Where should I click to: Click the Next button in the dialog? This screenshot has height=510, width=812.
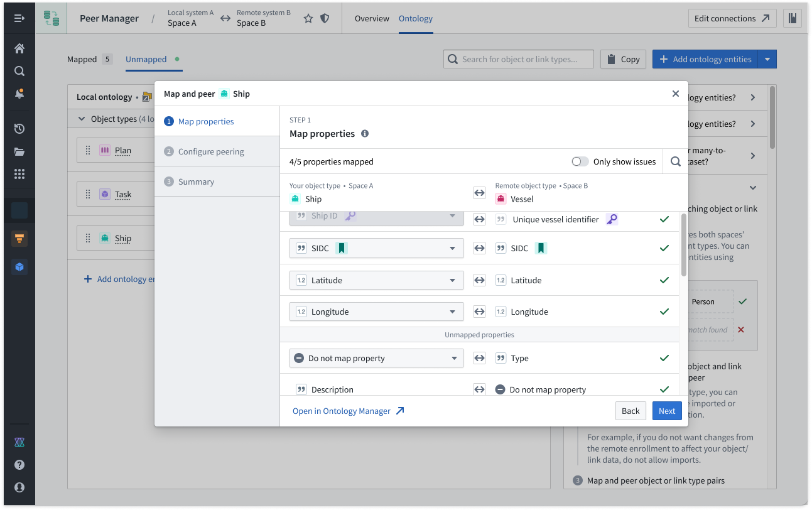point(666,410)
